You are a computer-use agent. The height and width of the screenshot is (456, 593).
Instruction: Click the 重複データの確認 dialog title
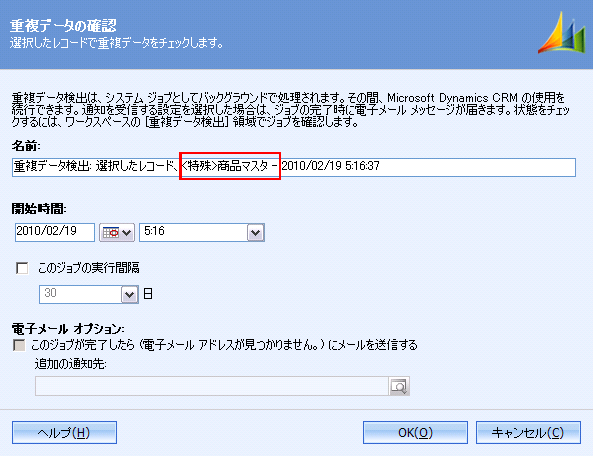pyautogui.click(x=63, y=26)
